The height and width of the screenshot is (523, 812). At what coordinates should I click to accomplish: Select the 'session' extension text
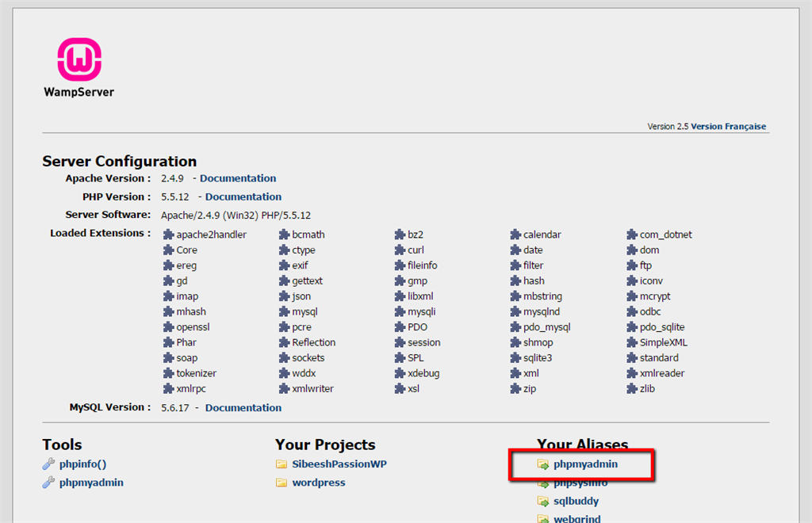coord(423,342)
